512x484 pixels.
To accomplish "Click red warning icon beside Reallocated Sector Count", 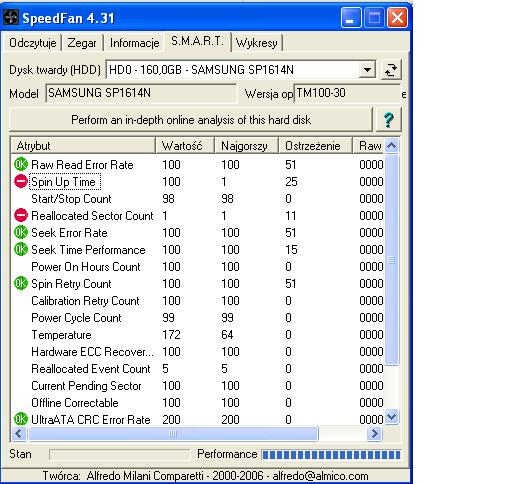I will (21, 215).
